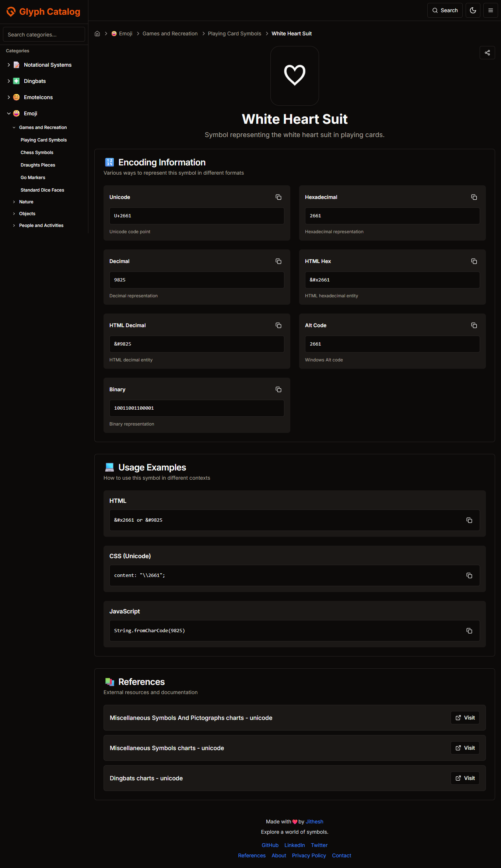Visit Miscellaneous Symbols charts reference

point(465,748)
